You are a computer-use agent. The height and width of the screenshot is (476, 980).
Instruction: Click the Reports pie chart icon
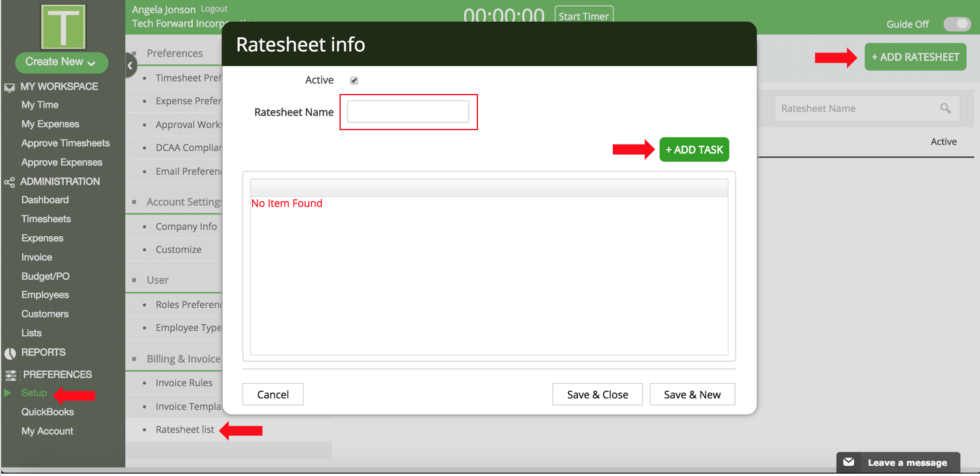[x=10, y=353]
